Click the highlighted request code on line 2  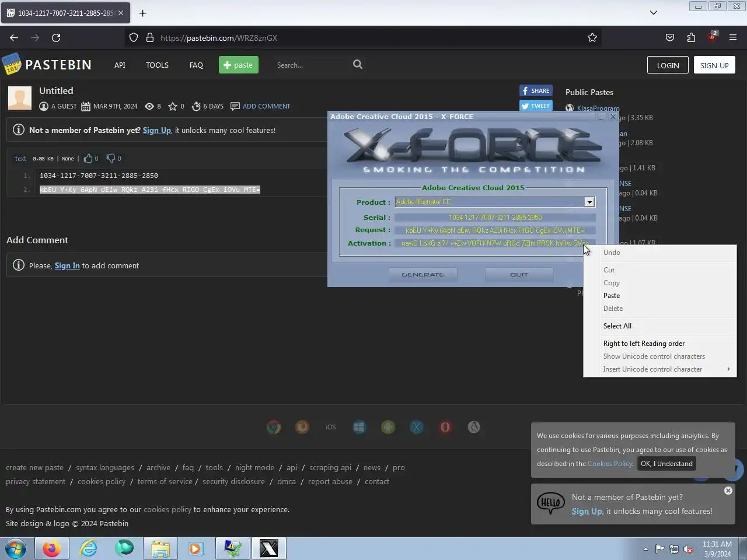(150, 190)
